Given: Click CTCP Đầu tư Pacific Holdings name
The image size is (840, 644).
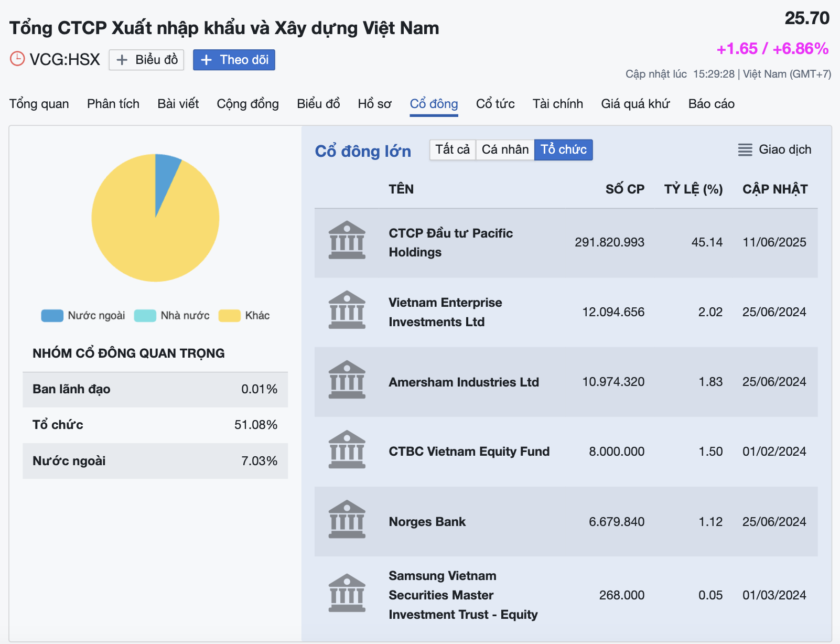Looking at the screenshot, I should (x=451, y=243).
